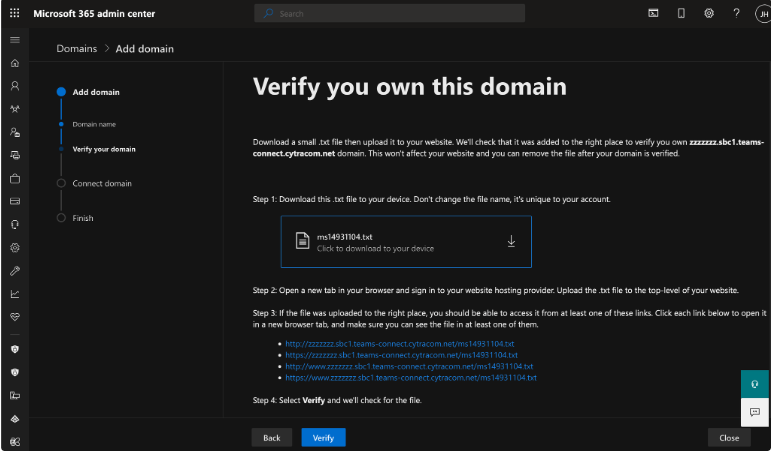This screenshot has width=775, height=451.
Task: Collapse the navigation menu hamburger icon
Action: click(x=14, y=39)
